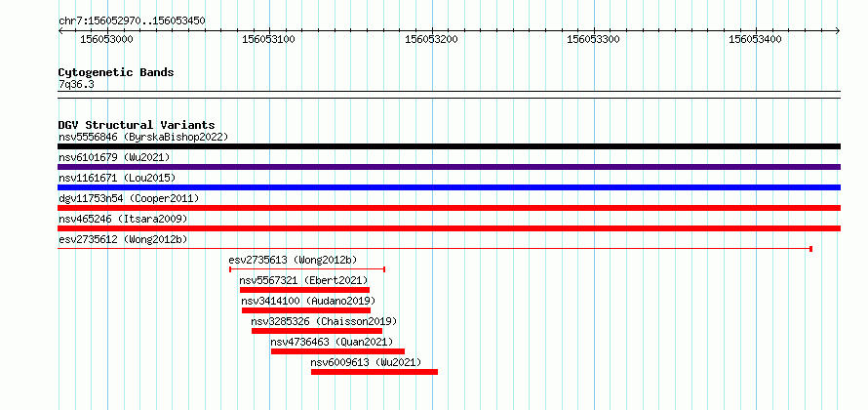Click the nsv3414100 red variant bar
Screen dimensions: 868x410
pyautogui.click(x=306, y=310)
